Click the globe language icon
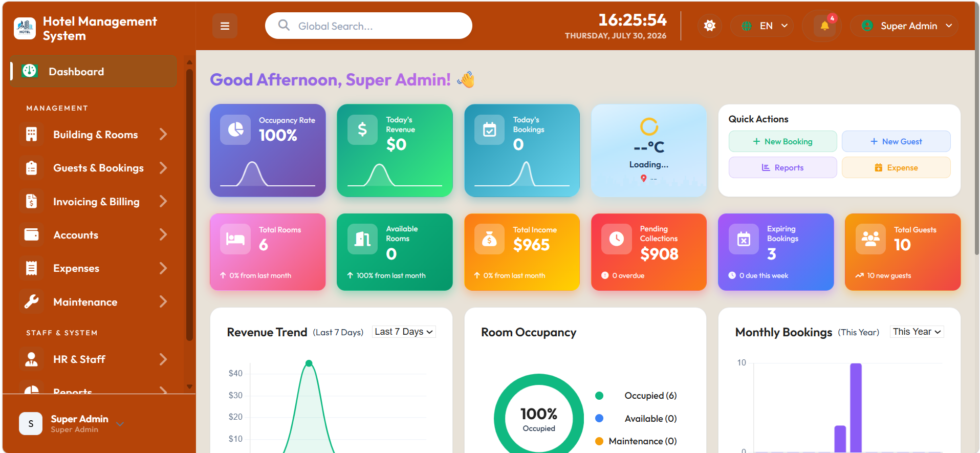Screen dimensions: 980x453 [x=747, y=26]
